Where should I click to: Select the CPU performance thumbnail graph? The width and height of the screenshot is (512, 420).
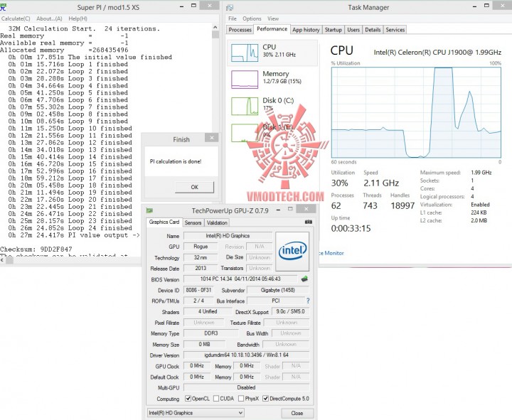(x=245, y=53)
